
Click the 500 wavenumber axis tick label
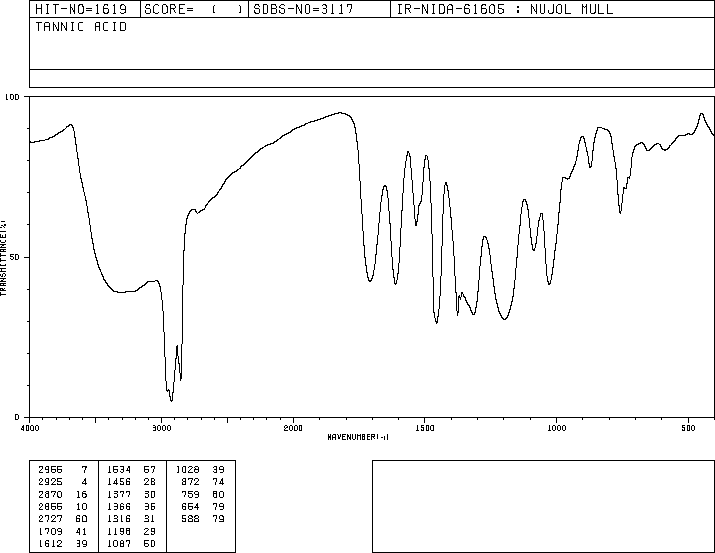pyautogui.click(x=688, y=428)
